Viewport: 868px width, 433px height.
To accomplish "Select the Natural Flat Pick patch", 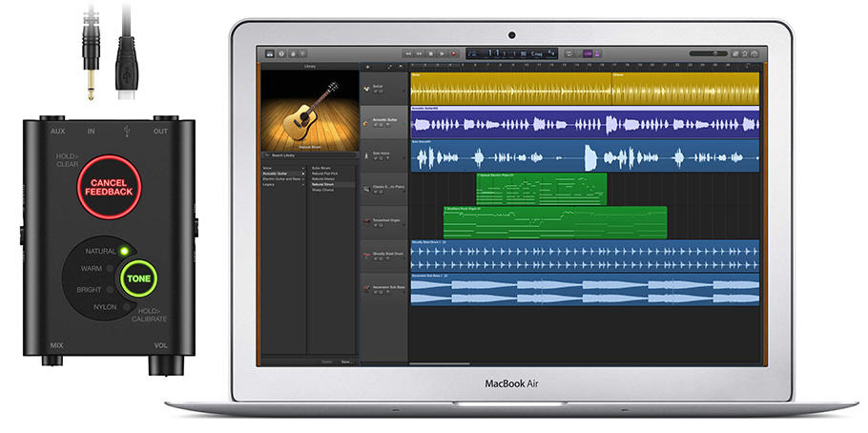I will (325, 174).
